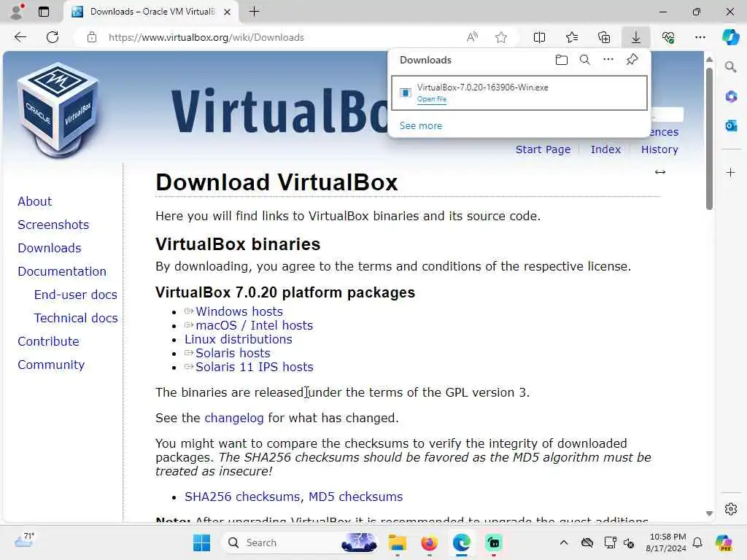The width and height of the screenshot is (747, 560).
Task: Open the profile avatar icon
Action: tap(18, 12)
